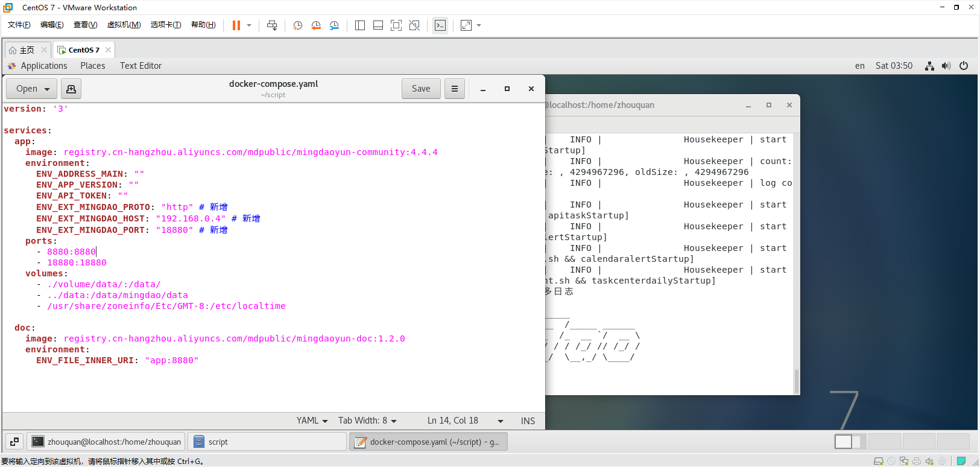The width and height of the screenshot is (980, 467).
Task: Click the VMware pause virtual machine icon
Action: pyautogui.click(x=236, y=25)
